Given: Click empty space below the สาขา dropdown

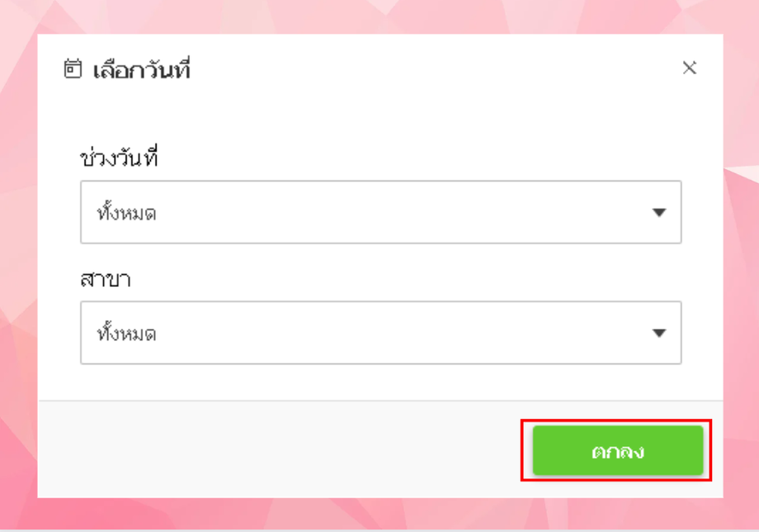Looking at the screenshot, I should [x=379, y=382].
